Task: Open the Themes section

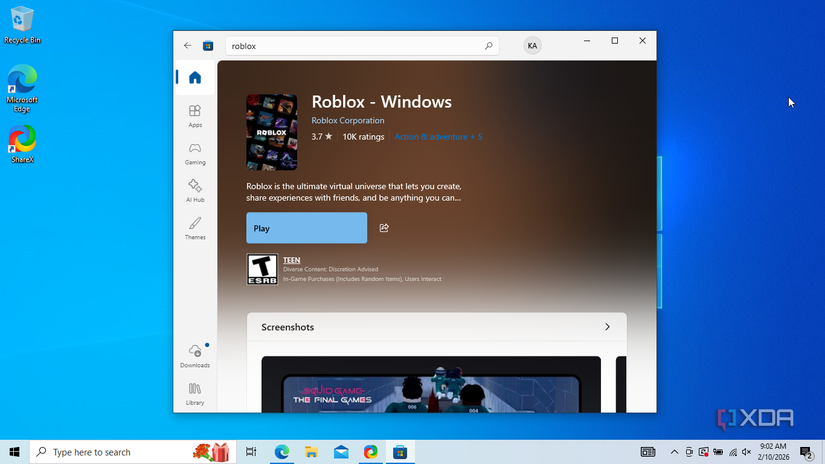Action: click(x=195, y=228)
